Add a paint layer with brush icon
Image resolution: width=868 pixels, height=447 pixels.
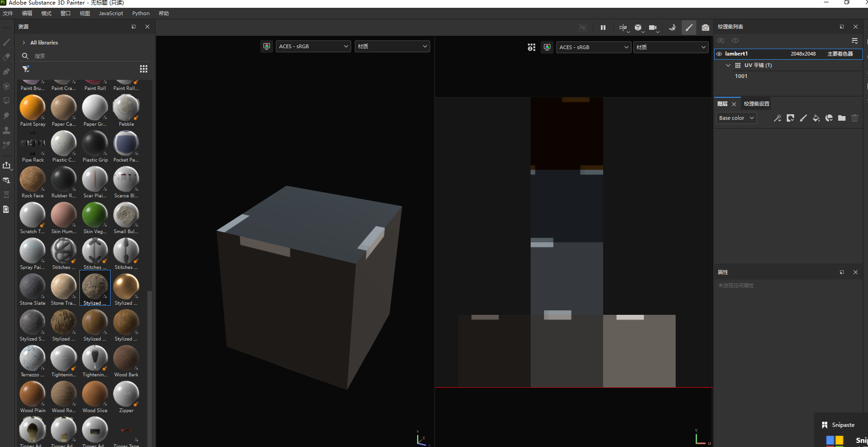(x=803, y=118)
